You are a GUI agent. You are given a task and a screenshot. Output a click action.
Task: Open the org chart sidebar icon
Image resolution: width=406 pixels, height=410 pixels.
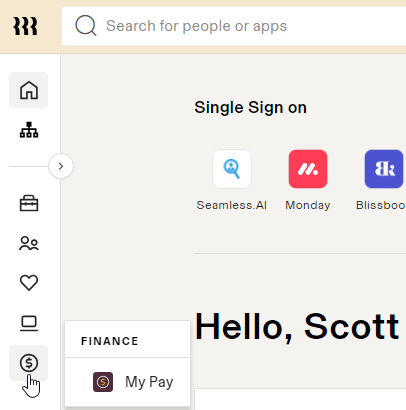29,130
